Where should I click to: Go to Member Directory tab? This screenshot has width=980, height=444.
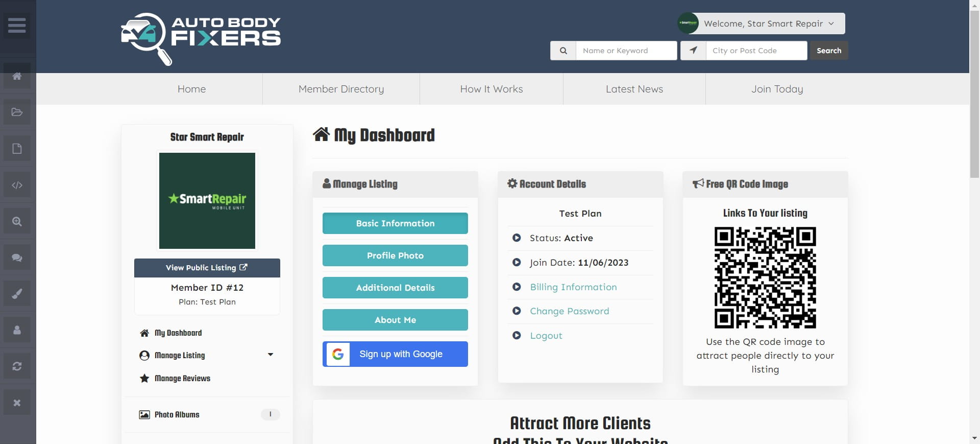tap(341, 89)
